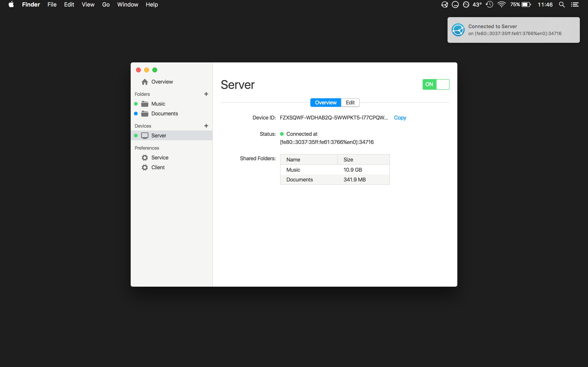Click the Server device monitor icon
The width and height of the screenshot is (588, 367).
(x=145, y=135)
